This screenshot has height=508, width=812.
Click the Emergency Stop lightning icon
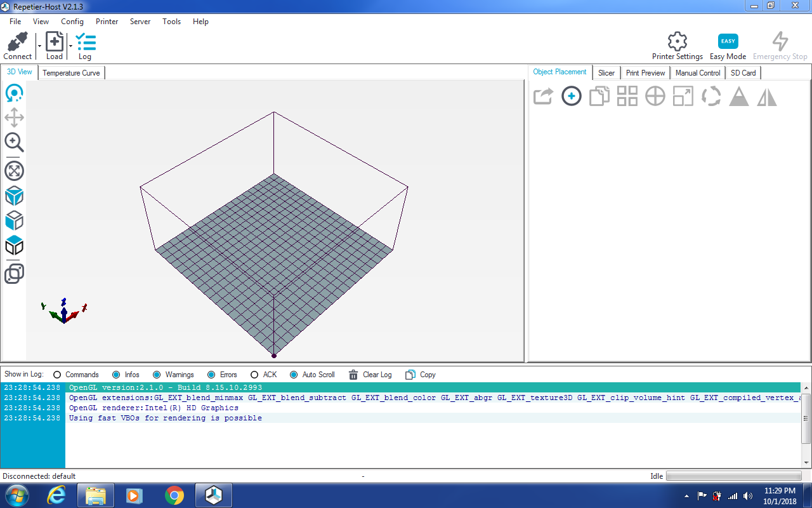click(780, 41)
